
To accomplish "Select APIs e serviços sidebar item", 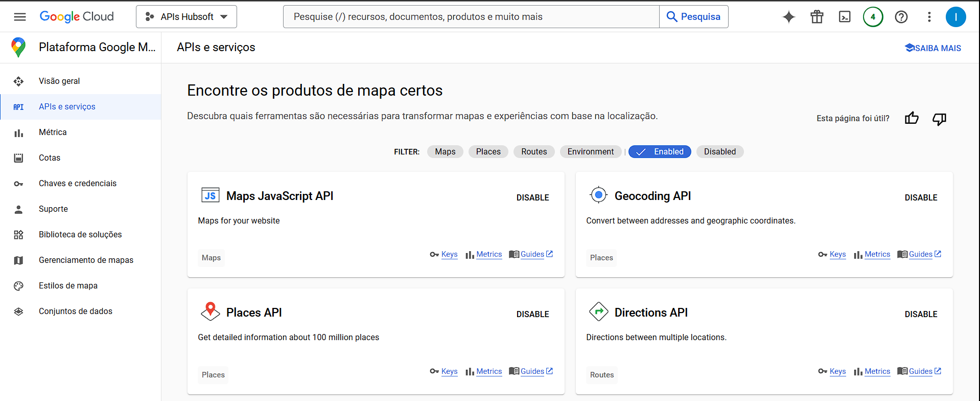I will [x=81, y=106].
